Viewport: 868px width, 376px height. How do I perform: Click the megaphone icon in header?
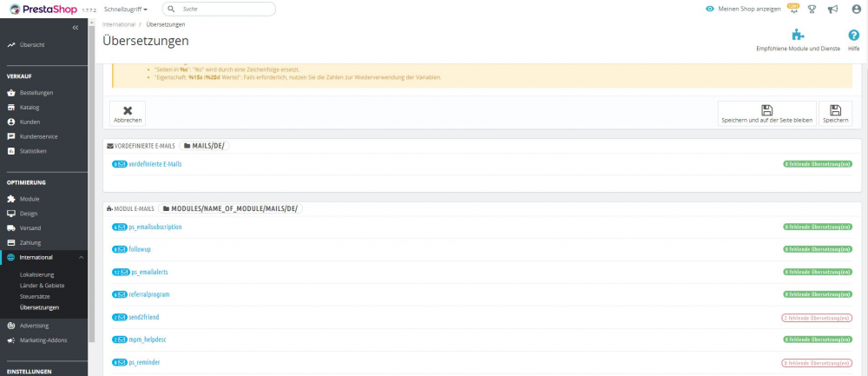tap(832, 9)
